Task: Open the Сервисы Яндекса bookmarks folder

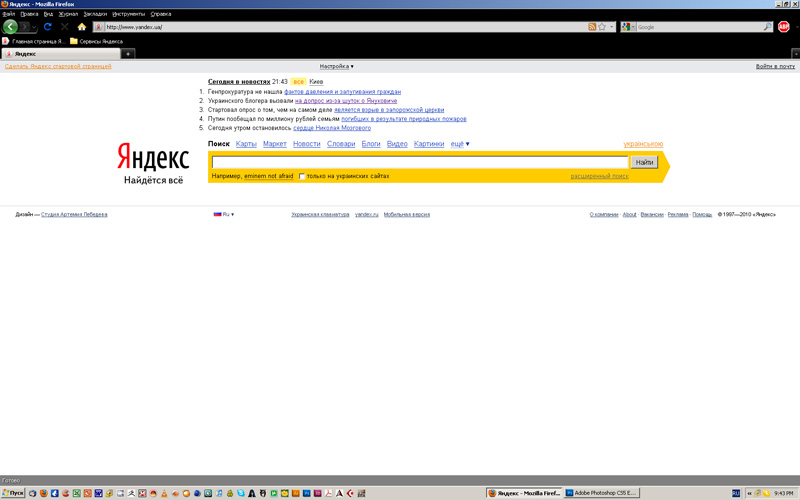Action: [x=96, y=41]
